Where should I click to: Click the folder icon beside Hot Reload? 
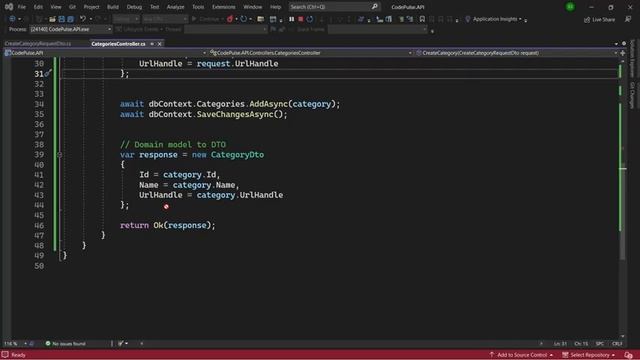pyautogui.click(x=260, y=19)
